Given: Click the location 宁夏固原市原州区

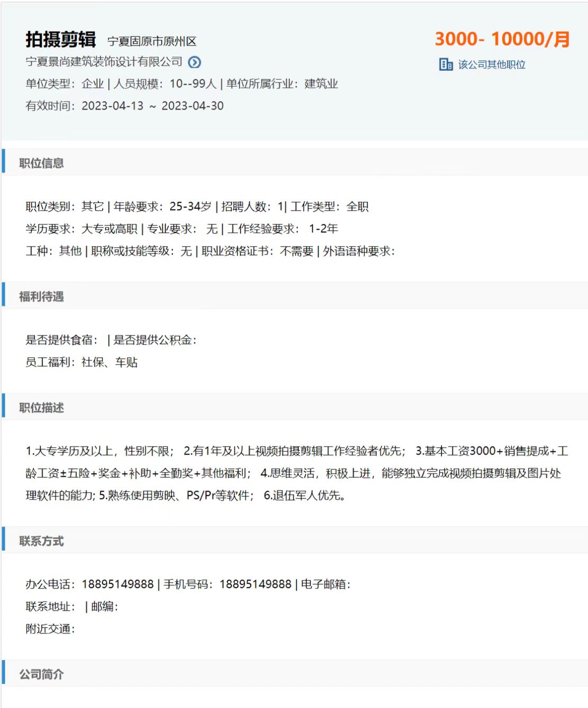Looking at the screenshot, I should pyautogui.click(x=152, y=41).
